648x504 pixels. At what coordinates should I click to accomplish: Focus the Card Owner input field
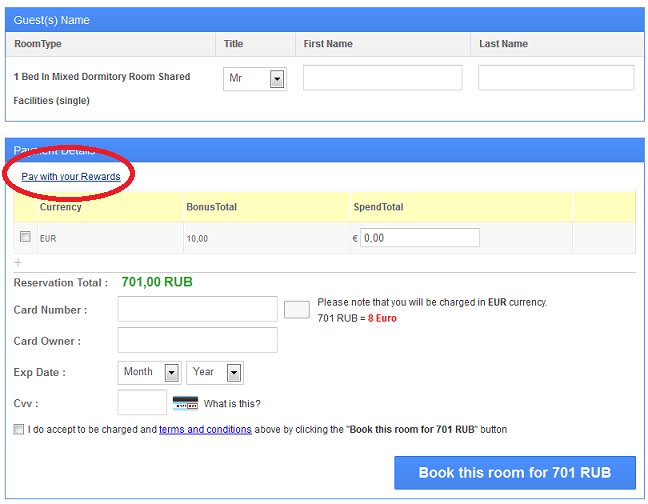click(x=197, y=340)
